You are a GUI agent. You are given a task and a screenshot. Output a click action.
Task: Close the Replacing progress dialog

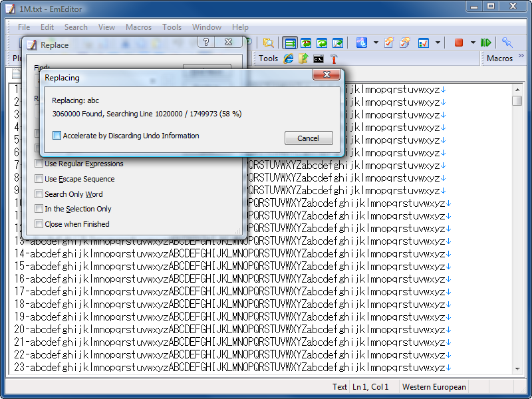pos(327,74)
